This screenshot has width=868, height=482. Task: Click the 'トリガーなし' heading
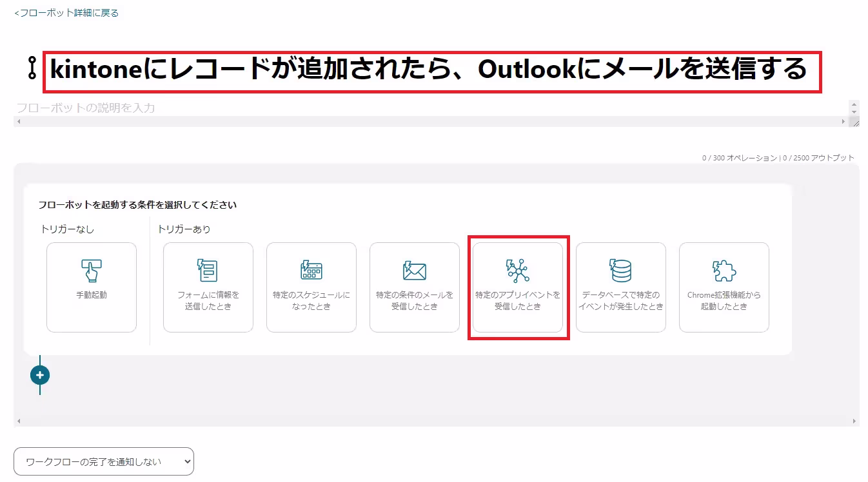pos(68,229)
